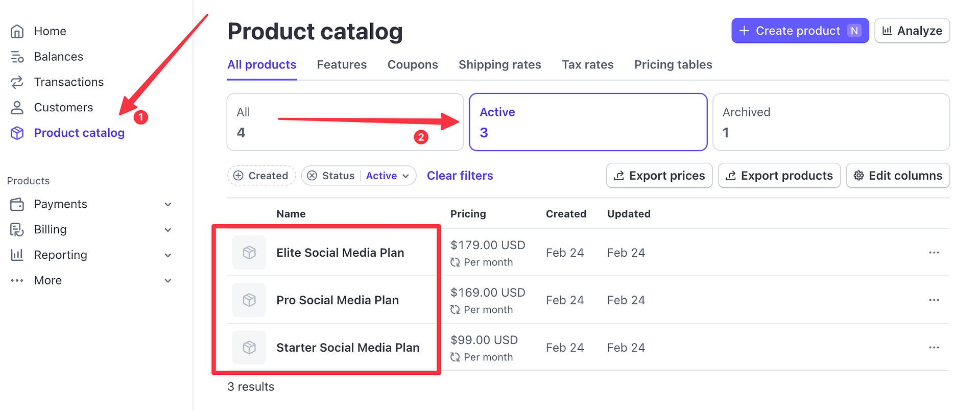The height and width of the screenshot is (411, 980).
Task: Click the Starter Social Media Plan product thumbnail
Action: [x=249, y=347]
